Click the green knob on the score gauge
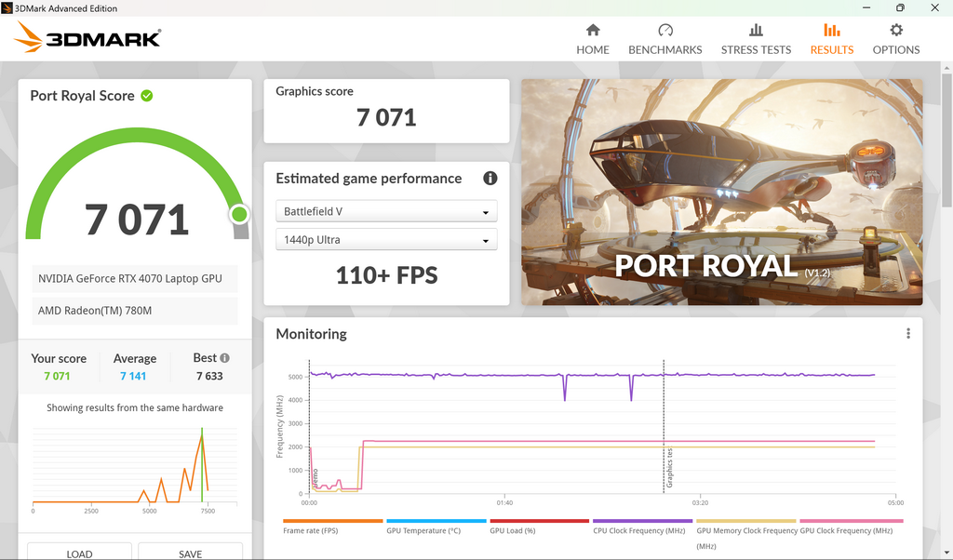 click(x=239, y=214)
